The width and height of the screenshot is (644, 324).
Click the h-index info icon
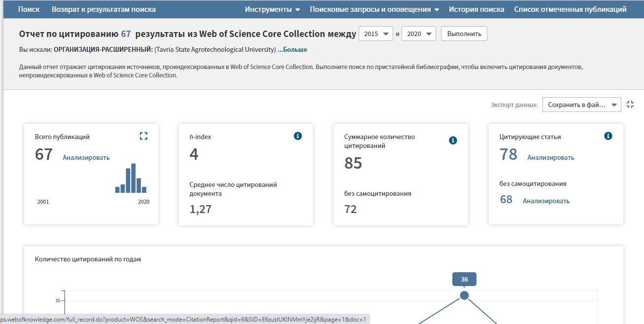click(298, 136)
